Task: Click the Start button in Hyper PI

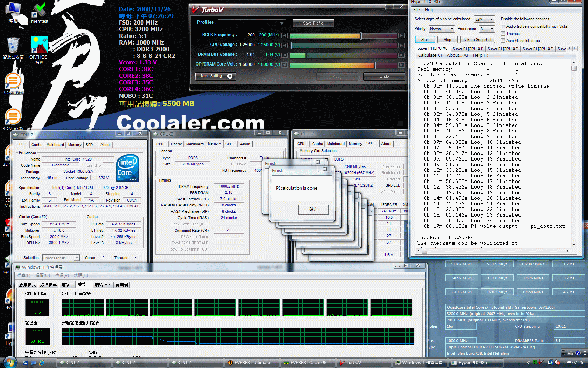Action: pos(425,40)
